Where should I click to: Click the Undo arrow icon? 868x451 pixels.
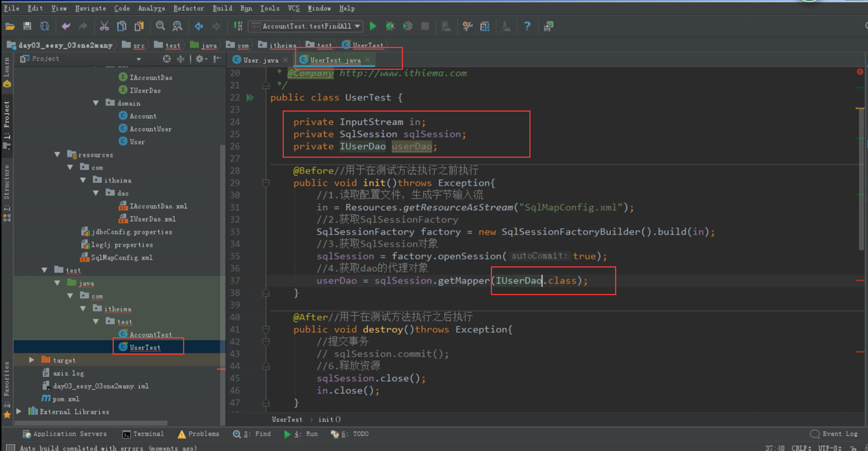point(66,26)
